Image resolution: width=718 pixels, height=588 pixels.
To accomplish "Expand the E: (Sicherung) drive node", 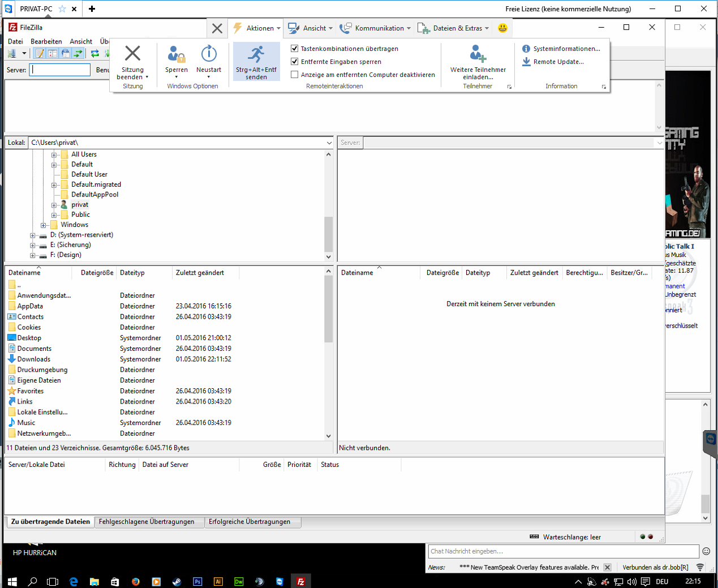I will pos(33,245).
